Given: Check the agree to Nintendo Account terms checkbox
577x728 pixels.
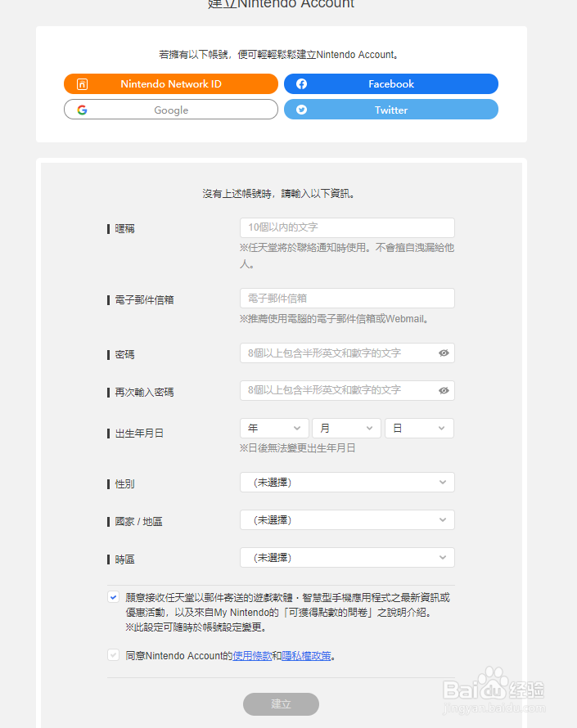Looking at the screenshot, I should [x=114, y=655].
